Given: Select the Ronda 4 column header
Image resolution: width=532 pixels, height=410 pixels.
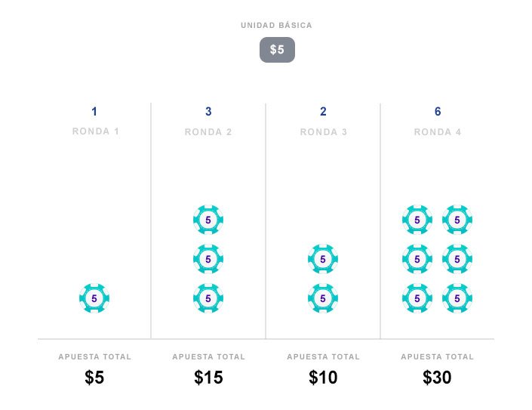Looking at the screenshot, I should coord(438,132).
